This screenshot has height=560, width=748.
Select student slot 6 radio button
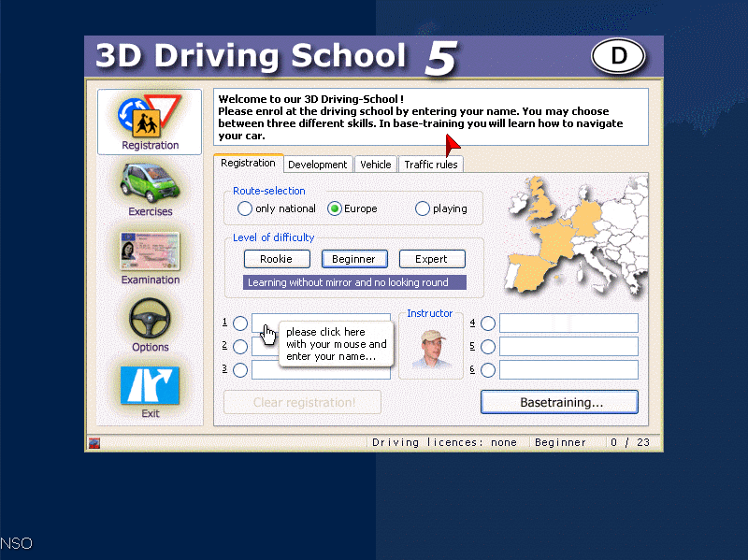(487, 369)
